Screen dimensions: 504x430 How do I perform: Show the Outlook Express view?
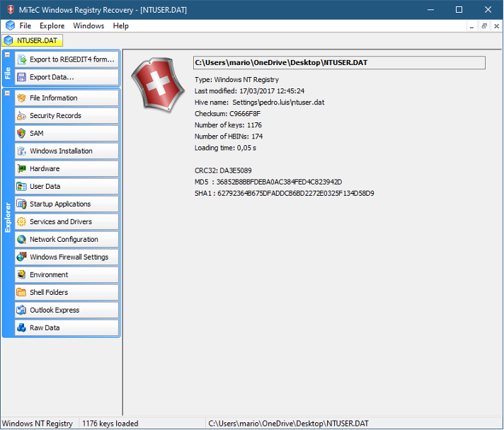tap(67, 310)
